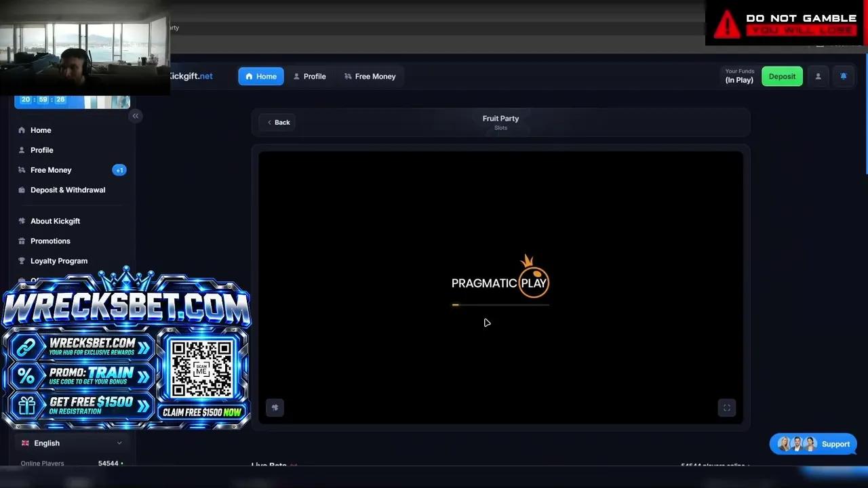Screen dimensions: 868x488
Task: Open Deposit & Withdrawal in the sidebar
Action: click(x=68, y=190)
